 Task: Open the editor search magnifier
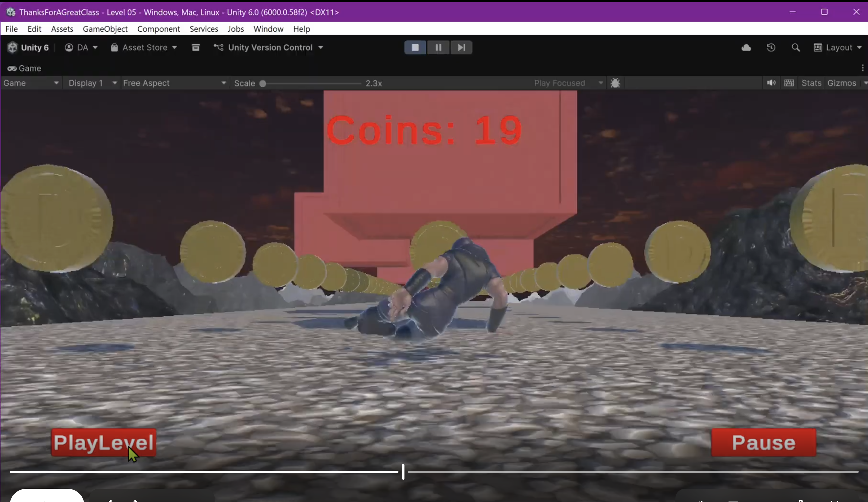coord(795,48)
